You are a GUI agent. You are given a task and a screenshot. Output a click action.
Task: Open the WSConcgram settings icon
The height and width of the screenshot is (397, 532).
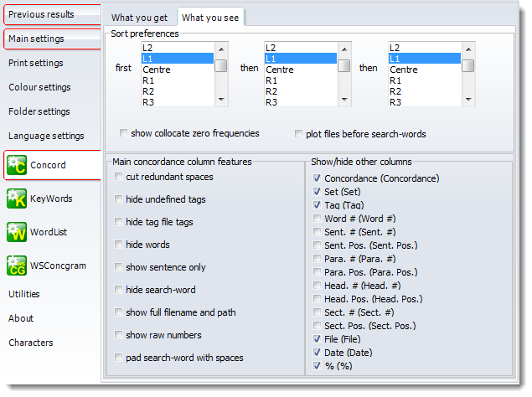tap(17, 266)
